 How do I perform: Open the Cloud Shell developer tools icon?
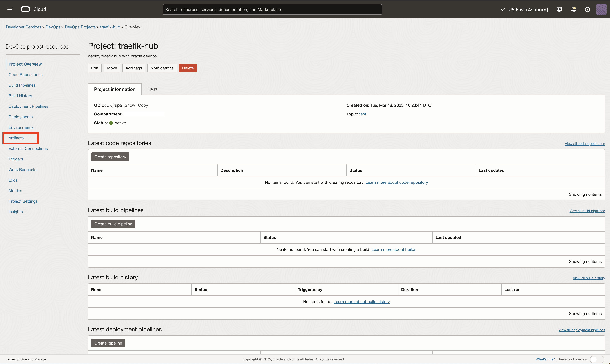[559, 9]
